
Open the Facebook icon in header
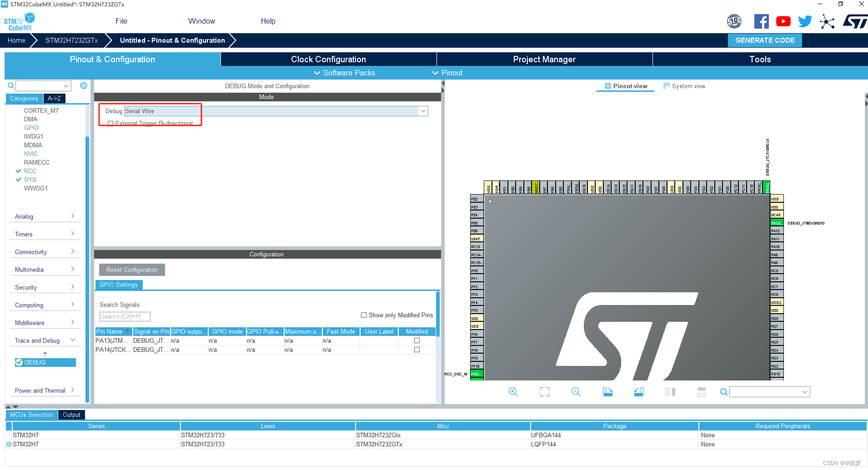(761, 21)
